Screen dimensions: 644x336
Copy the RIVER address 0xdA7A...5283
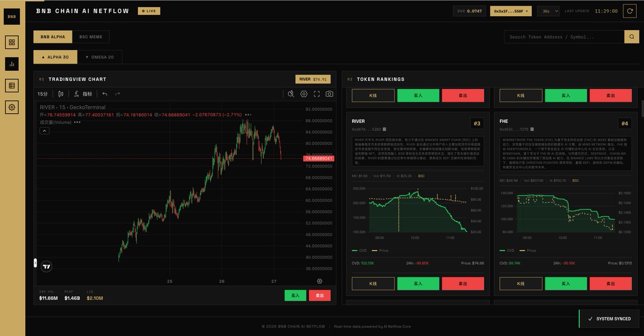tap(384, 129)
